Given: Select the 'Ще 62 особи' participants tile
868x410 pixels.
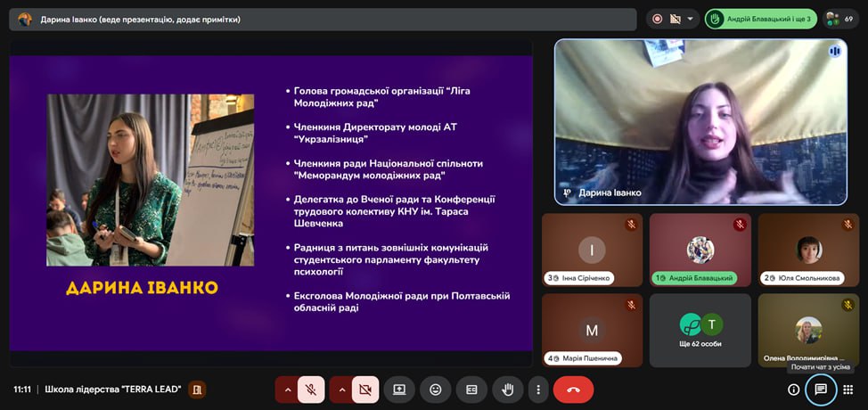Looking at the screenshot, I should point(700,330).
